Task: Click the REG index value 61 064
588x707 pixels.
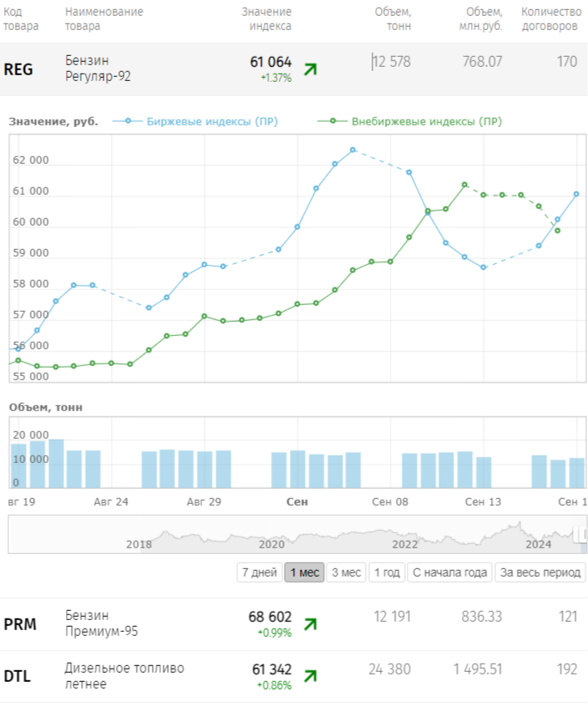Action: tap(271, 62)
